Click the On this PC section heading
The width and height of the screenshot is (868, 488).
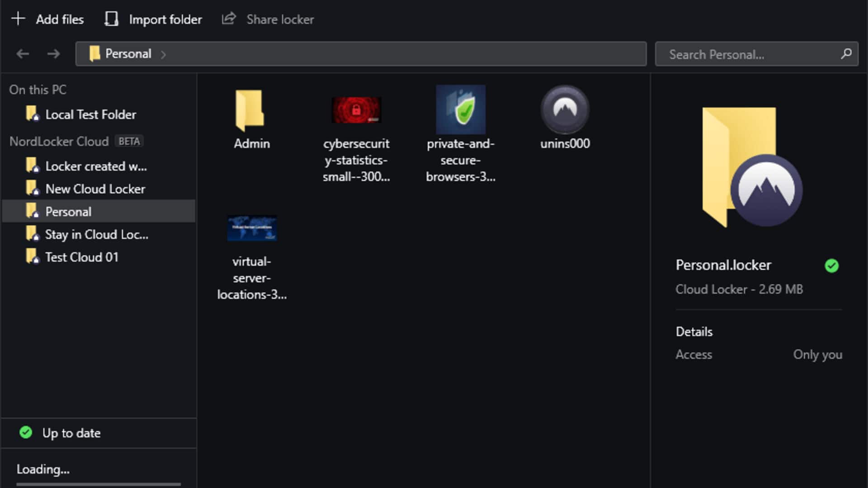click(x=38, y=90)
